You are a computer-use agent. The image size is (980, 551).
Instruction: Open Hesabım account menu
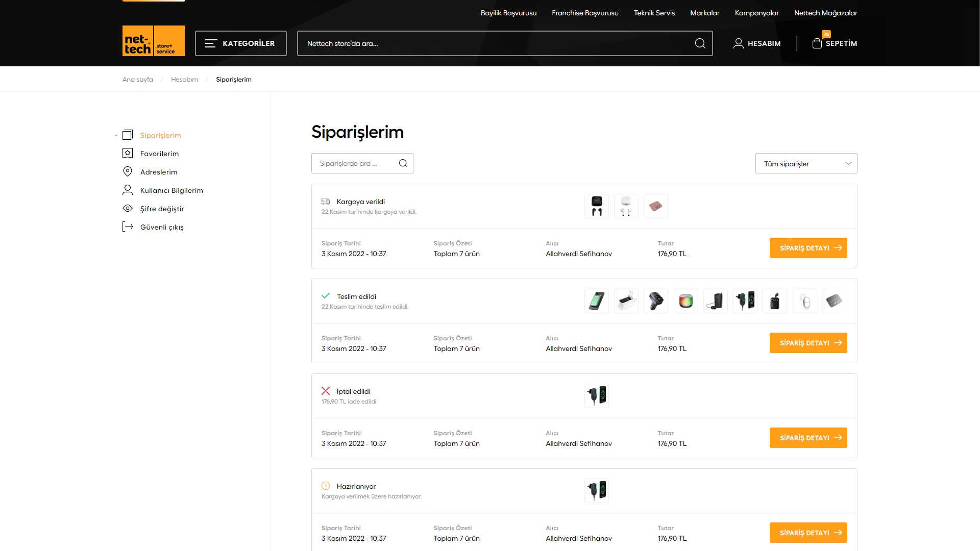click(757, 43)
